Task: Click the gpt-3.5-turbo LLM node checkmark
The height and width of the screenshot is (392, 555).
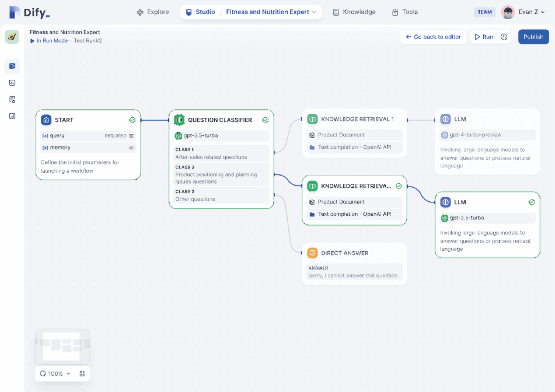Action: [x=532, y=202]
